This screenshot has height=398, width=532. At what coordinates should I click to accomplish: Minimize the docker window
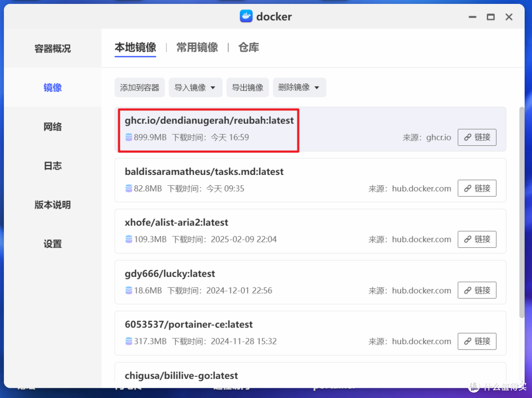(472, 17)
